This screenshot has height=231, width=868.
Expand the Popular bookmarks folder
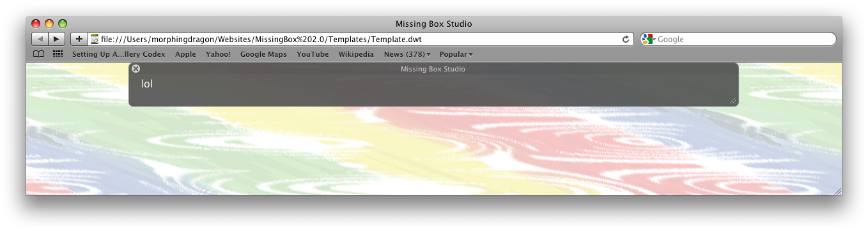[x=456, y=54]
